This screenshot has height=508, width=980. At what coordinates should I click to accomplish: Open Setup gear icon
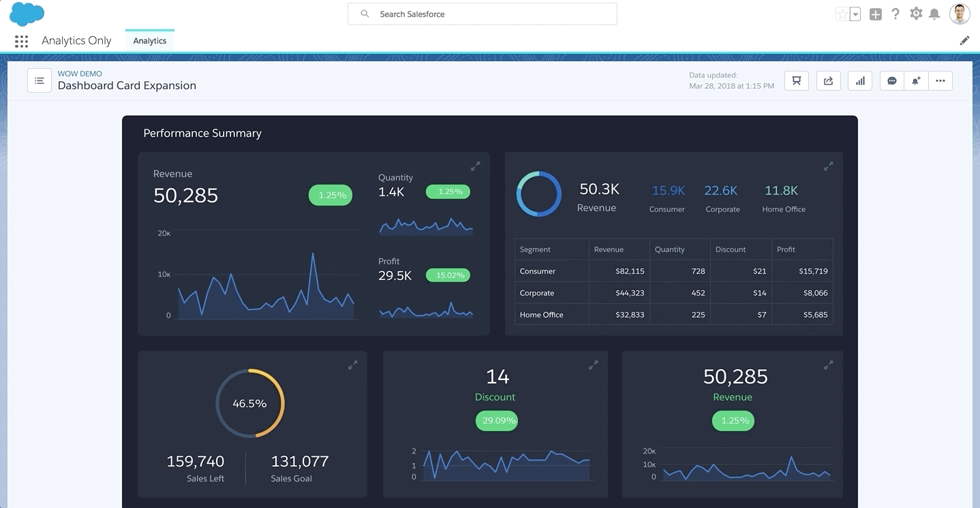pyautogui.click(x=916, y=14)
